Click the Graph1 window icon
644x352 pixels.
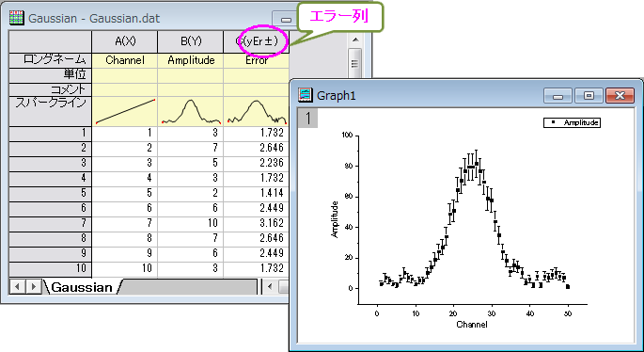[306, 95]
